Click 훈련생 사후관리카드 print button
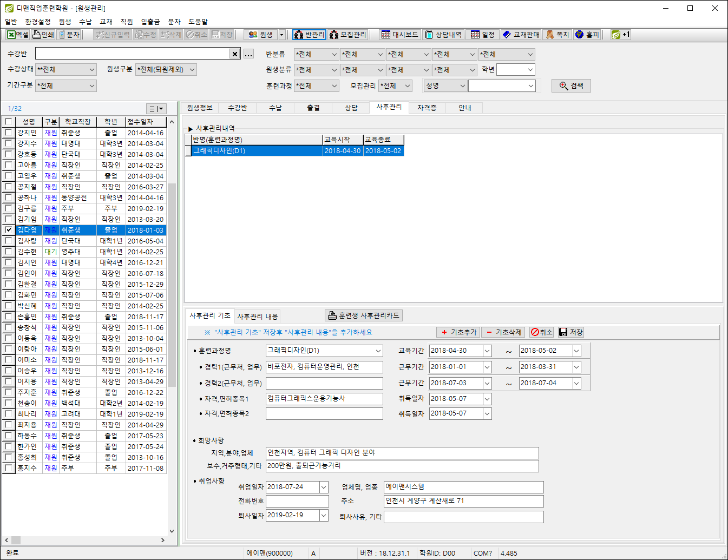This screenshot has height=560, width=728. [x=364, y=315]
